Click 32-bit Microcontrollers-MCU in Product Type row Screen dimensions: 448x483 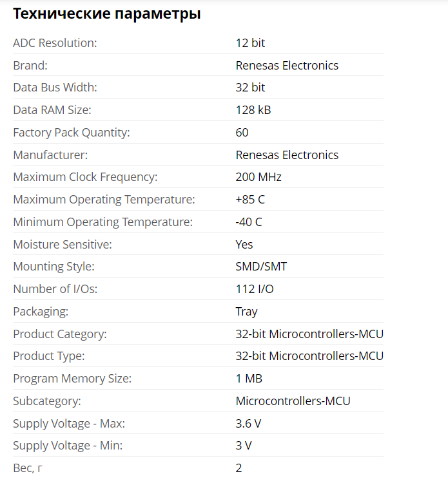(309, 356)
